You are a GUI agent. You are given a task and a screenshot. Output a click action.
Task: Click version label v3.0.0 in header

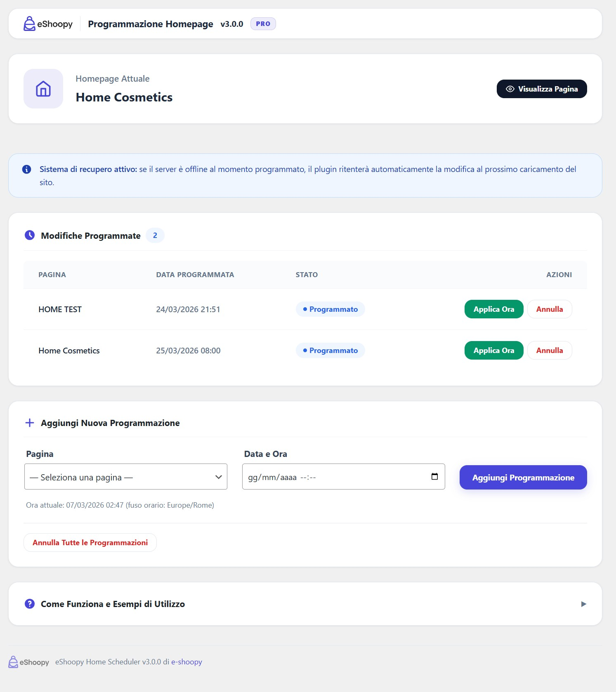(232, 24)
